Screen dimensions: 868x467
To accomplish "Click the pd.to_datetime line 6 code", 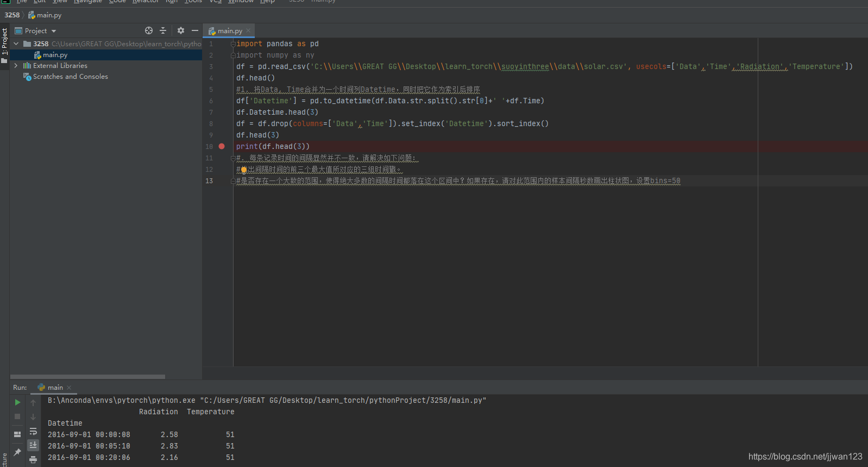I will pyautogui.click(x=390, y=101).
